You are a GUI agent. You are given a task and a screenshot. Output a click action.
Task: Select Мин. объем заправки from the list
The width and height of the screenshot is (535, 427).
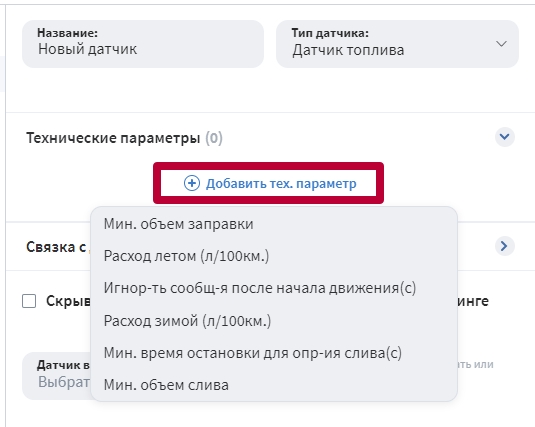coord(178,224)
